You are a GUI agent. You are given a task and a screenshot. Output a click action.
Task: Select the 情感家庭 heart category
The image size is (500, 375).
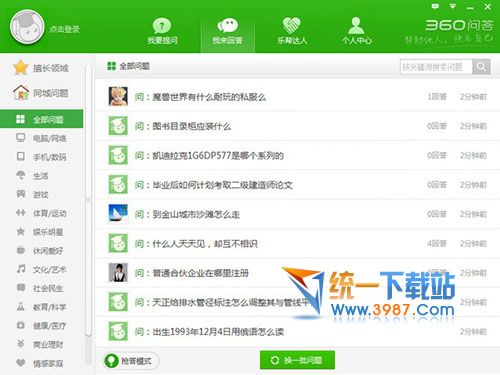point(41,363)
